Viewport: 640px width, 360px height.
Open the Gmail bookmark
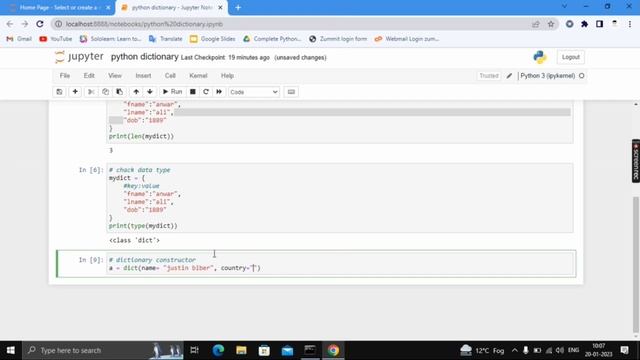coord(19,39)
